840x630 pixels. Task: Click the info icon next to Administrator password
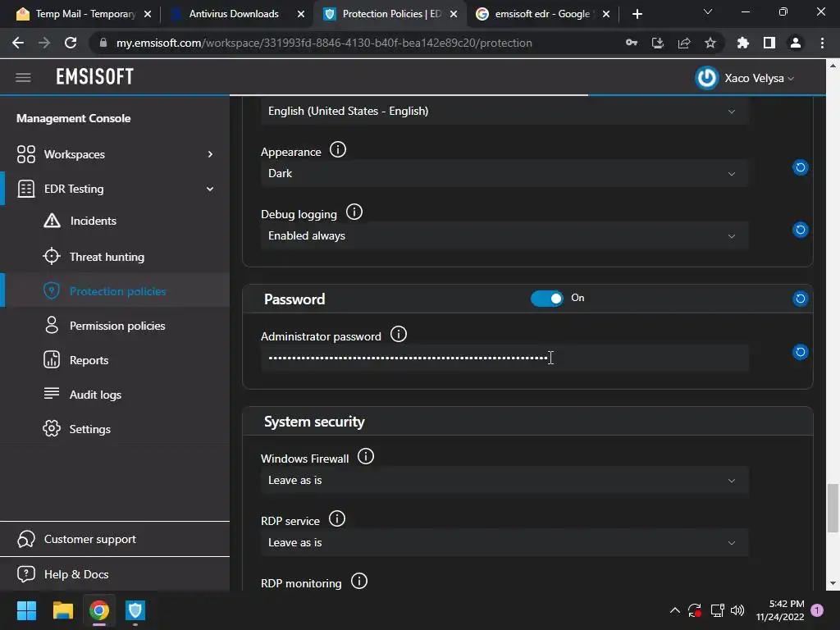coord(399,335)
